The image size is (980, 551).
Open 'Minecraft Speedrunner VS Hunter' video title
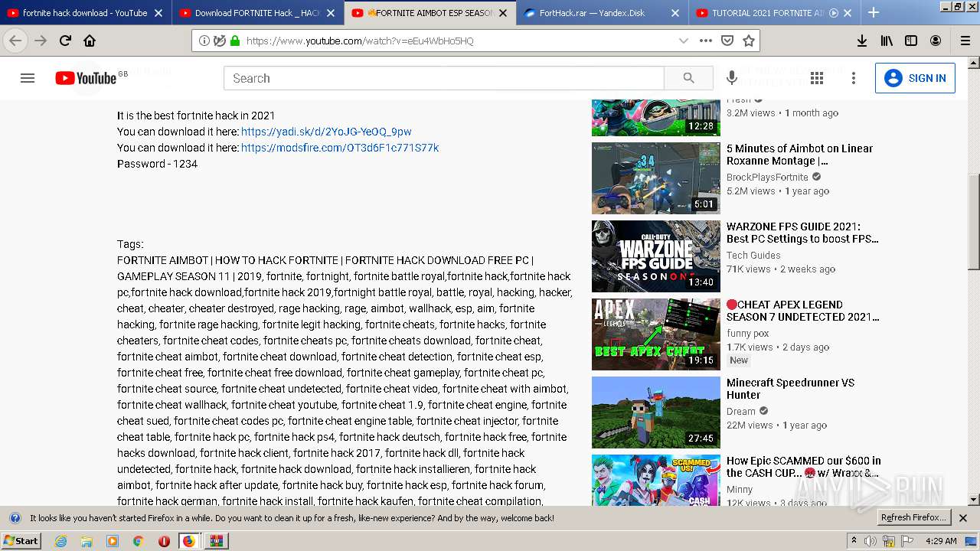(x=790, y=389)
